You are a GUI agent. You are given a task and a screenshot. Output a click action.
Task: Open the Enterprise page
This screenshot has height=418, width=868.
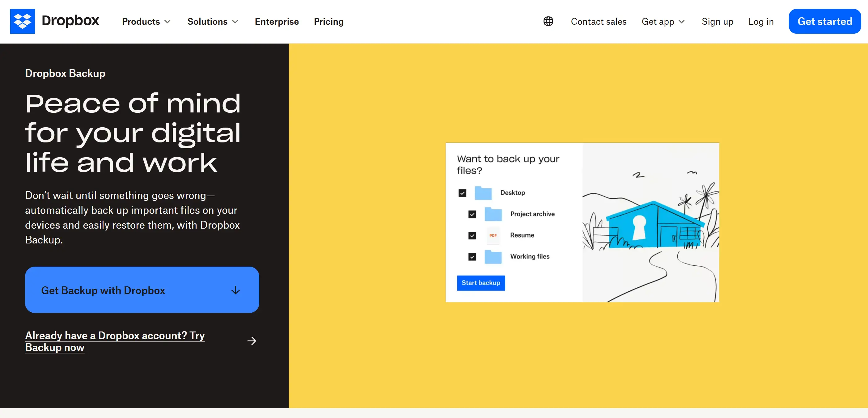click(277, 22)
